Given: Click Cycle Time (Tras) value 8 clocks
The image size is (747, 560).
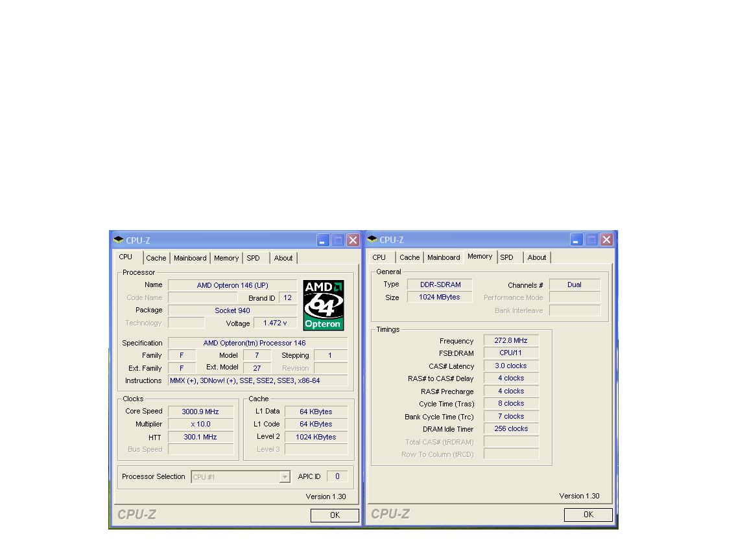Looking at the screenshot, I should point(511,403).
